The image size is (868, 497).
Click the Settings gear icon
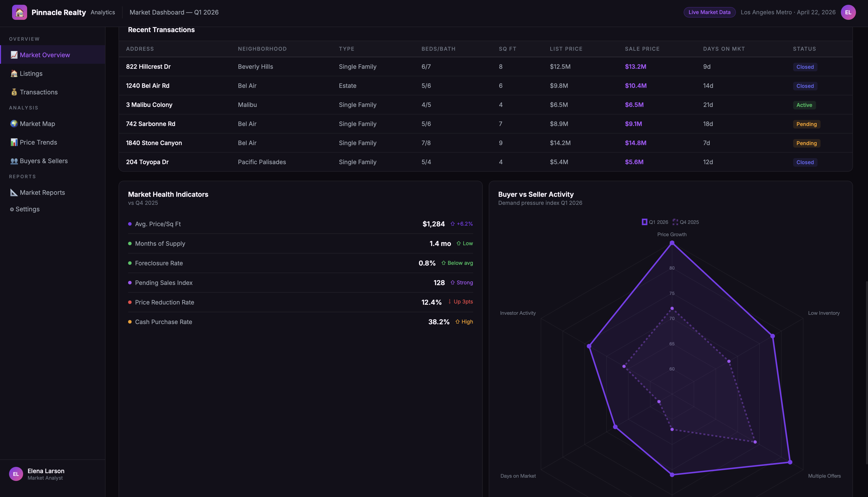12,209
